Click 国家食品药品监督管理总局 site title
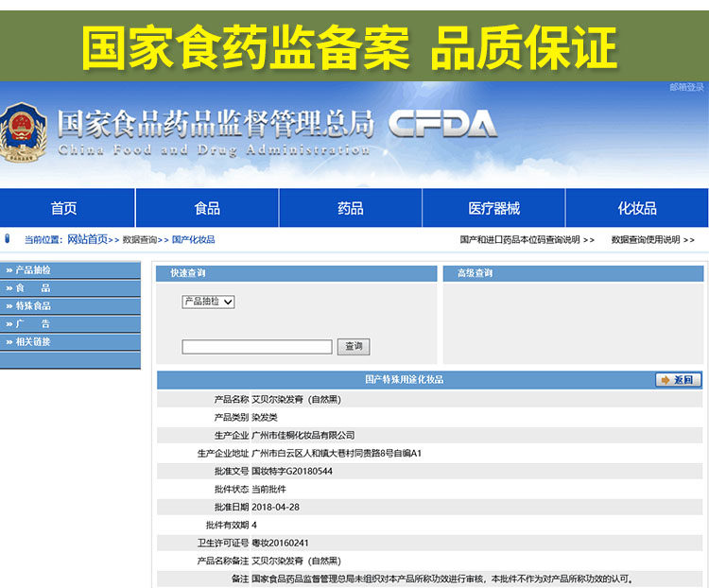 pyautogui.click(x=216, y=124)
